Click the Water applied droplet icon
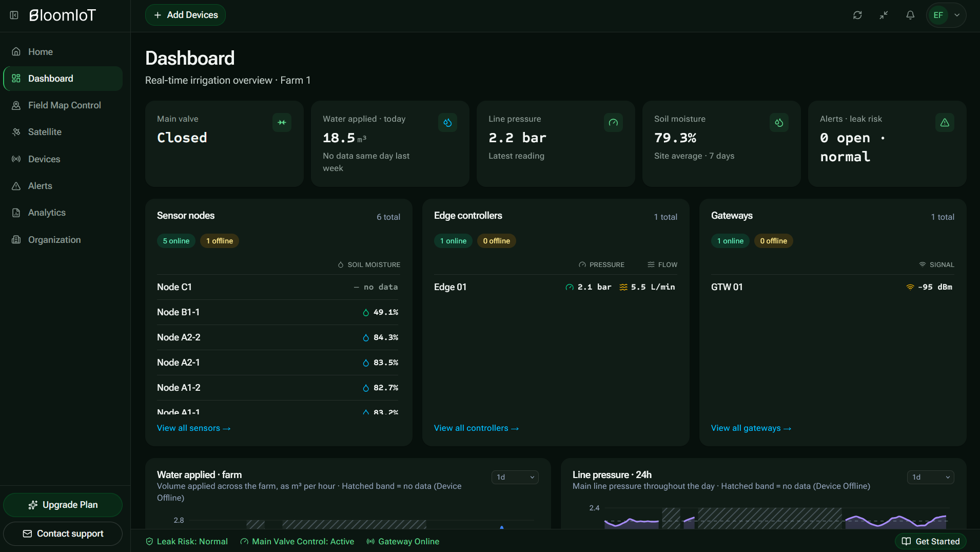This screenshot has height=552, width=980. (447, 123)
